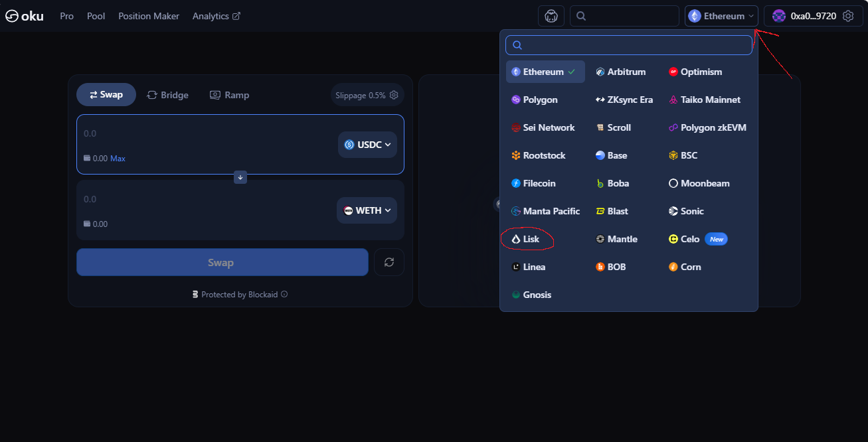Select Optimism network
This screenshot has width=868, height=442.
coord(695,72)
